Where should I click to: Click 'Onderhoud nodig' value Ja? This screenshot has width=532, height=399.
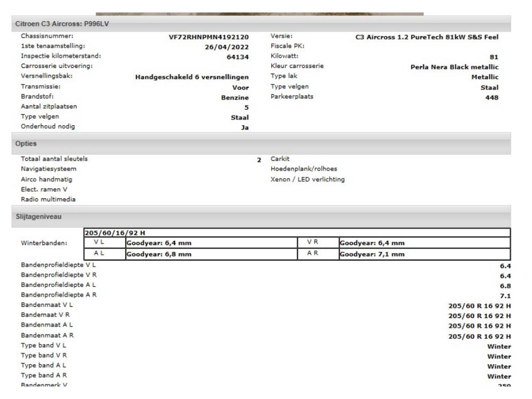click(x=245, y=127)
